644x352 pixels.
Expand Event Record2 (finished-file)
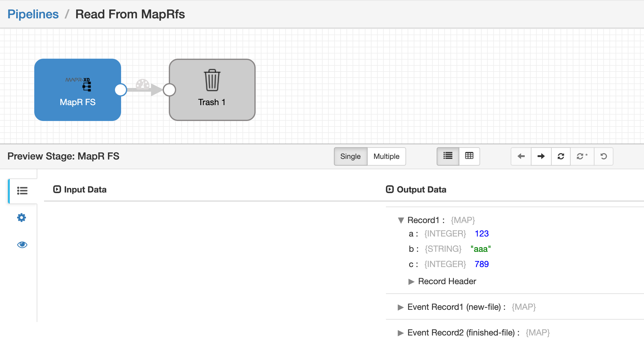[401, 333]
